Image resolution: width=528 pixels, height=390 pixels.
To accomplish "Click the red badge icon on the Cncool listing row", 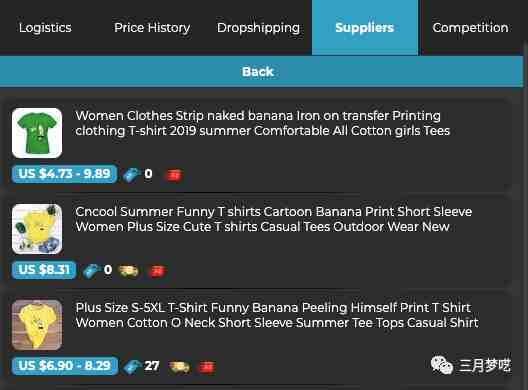I will coord(157,271).
